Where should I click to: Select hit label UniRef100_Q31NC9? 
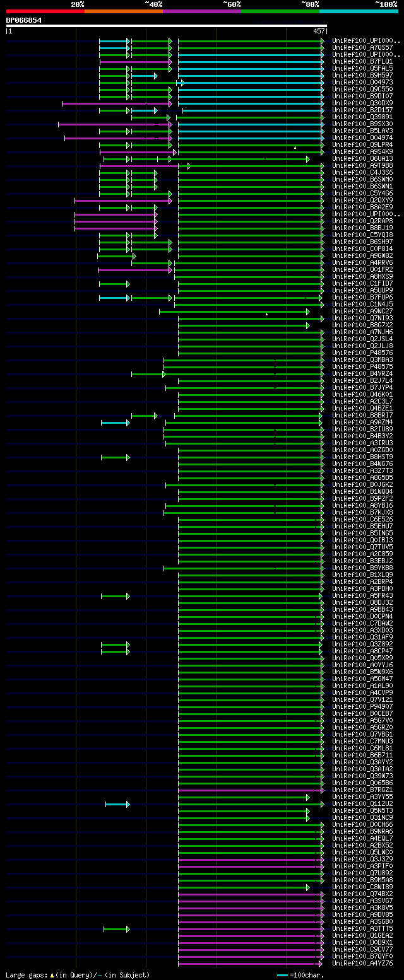362,817
